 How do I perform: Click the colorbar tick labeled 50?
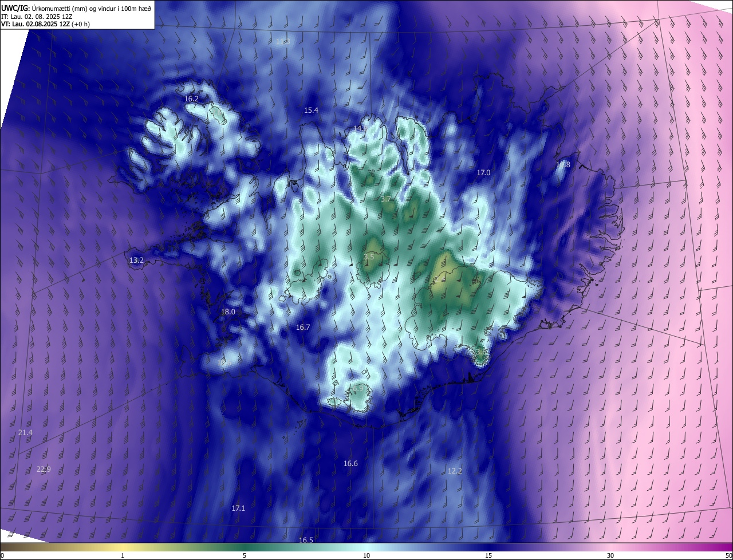728,556
